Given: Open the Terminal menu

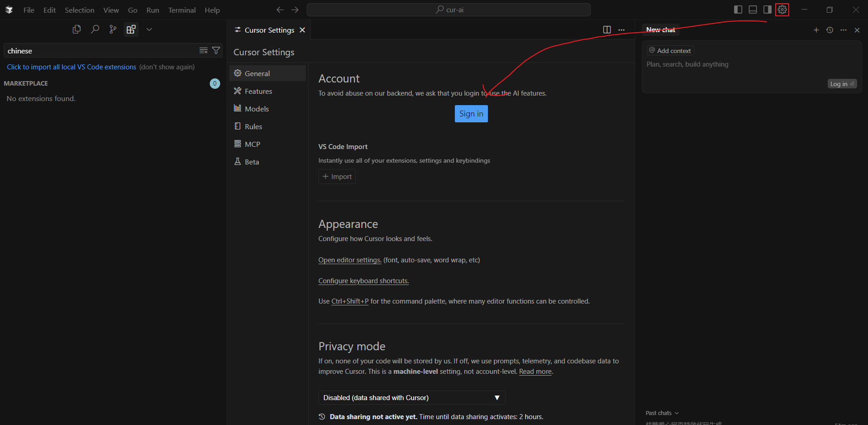Looking at the screenshot, I should pyautogui.click(x=182, y=10).
